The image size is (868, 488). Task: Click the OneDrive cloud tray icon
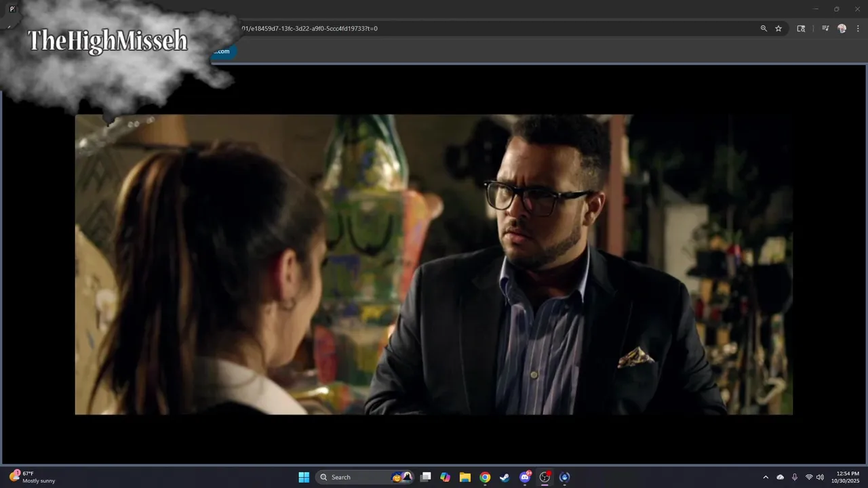[x=781, y=477]
